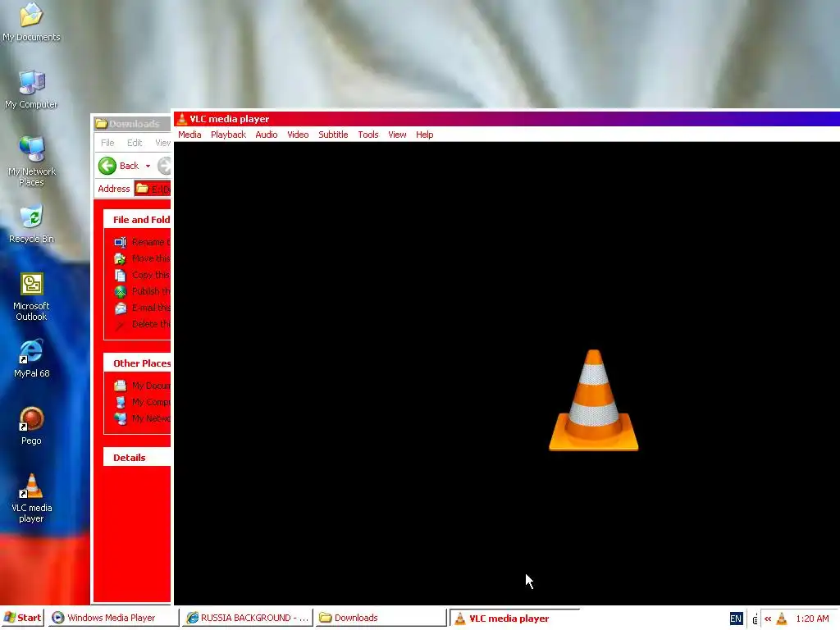840x630 pixels.
Task: Select the MyPal 68 desktop shortcut
Action: click(31, 359)
